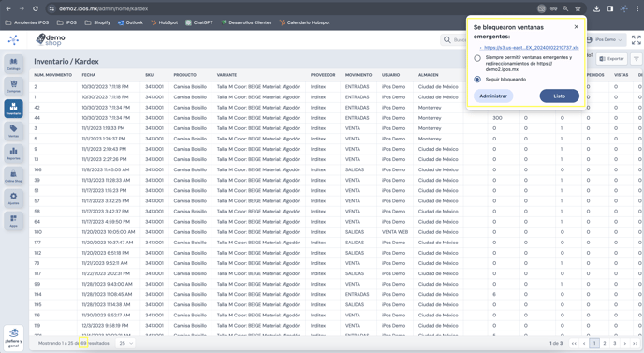644x353 pixels.
Task: Open the Reportes chart icon in sidebar
Action: pos(13,153)
